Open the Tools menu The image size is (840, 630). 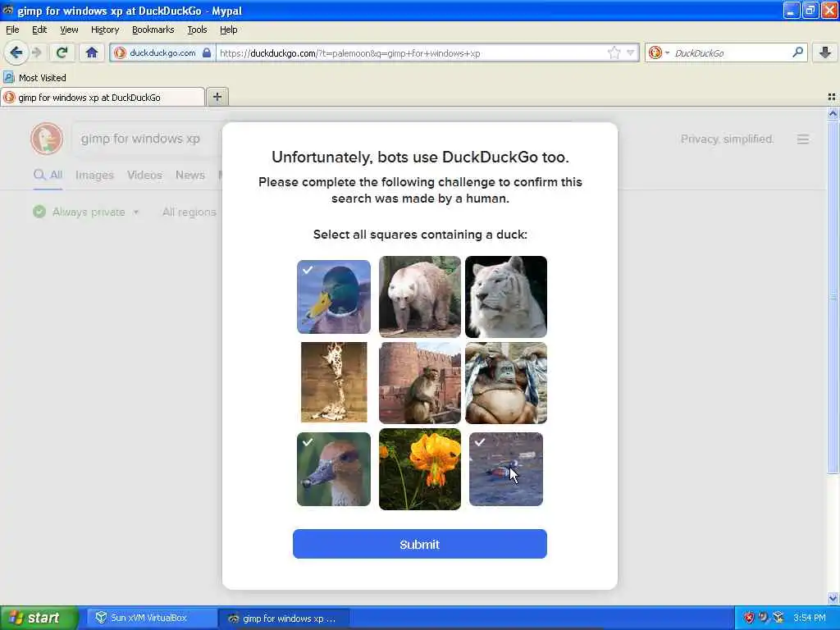click(x=197, y=30)
